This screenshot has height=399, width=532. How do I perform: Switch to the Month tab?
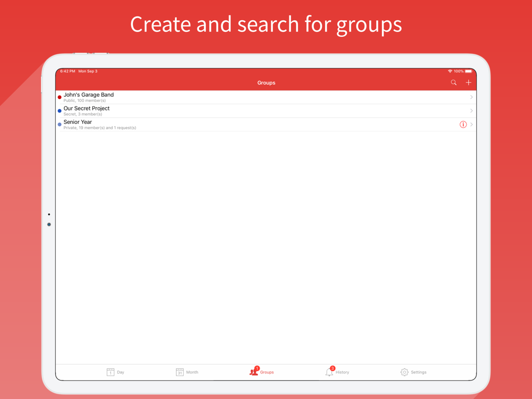pyautogui.click(x=187, y=372)
